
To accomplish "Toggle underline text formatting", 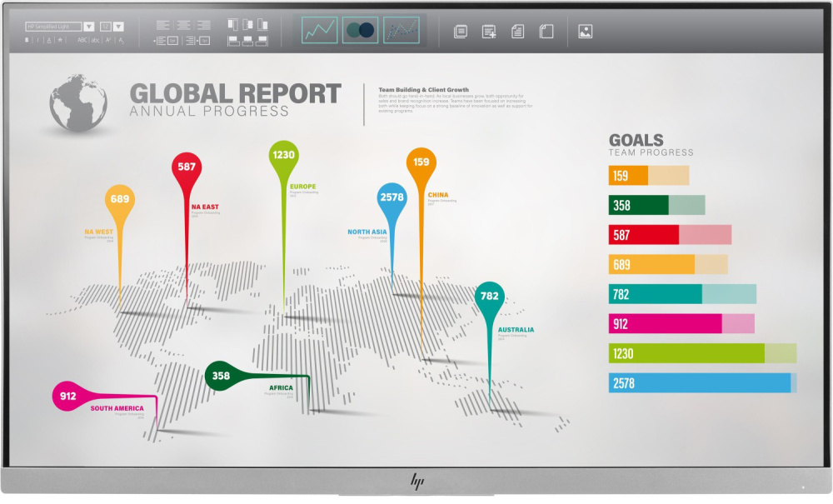I will (49, 40).
